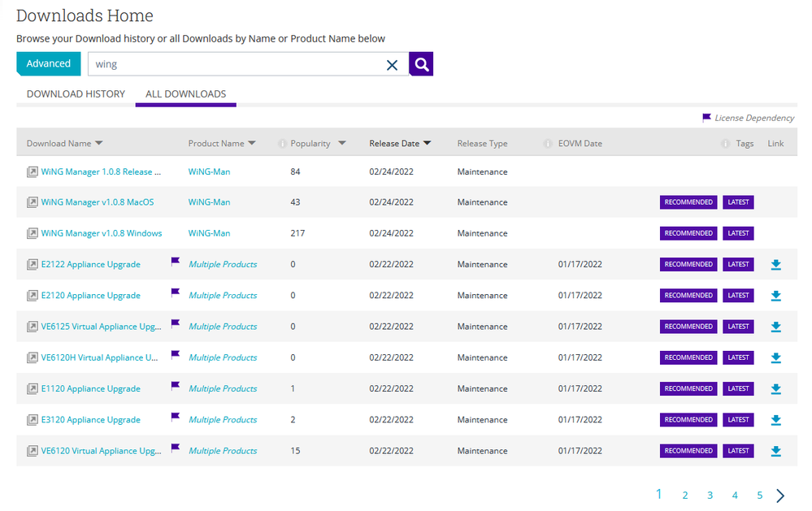The height and width of the screenshot is (511, 812).
Task: Open external icon for VE6120 Virtual Appliance
Action: coord(33,450)
